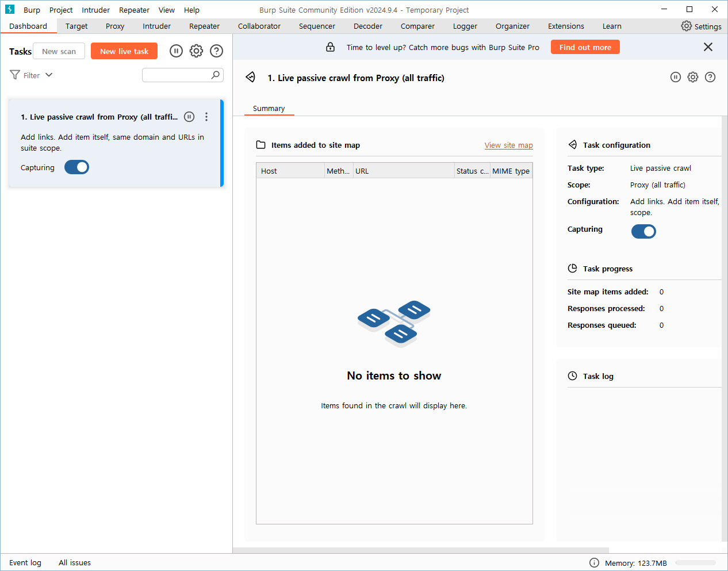Click folder icon next to Items added to site map
Image resolution: width=728 pixels, height=571 pixels.
[260, 145]
